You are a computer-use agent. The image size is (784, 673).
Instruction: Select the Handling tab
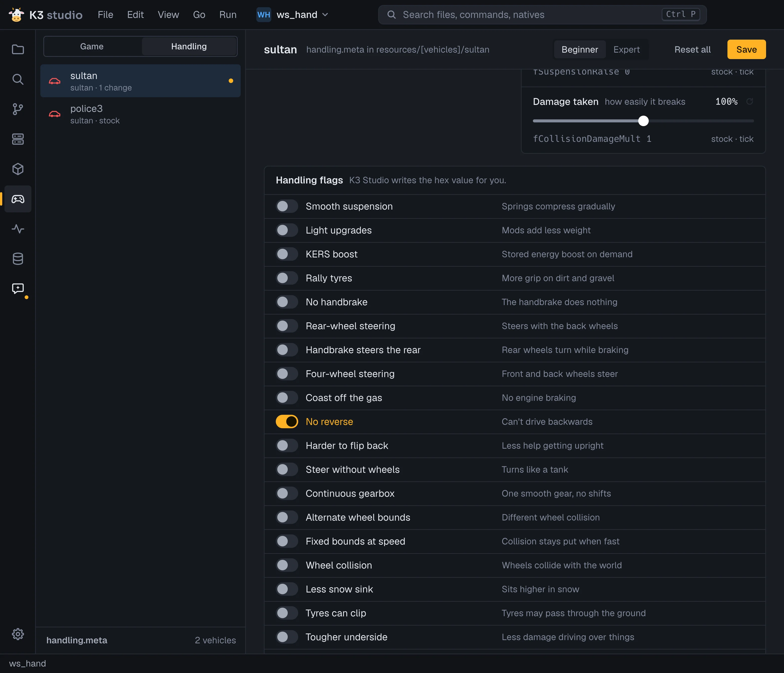click(189, 47)
